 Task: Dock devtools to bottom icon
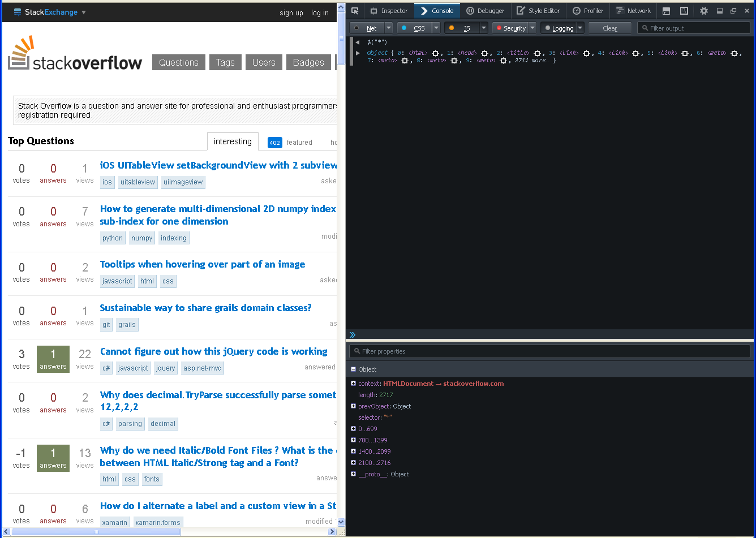[720, 11]
